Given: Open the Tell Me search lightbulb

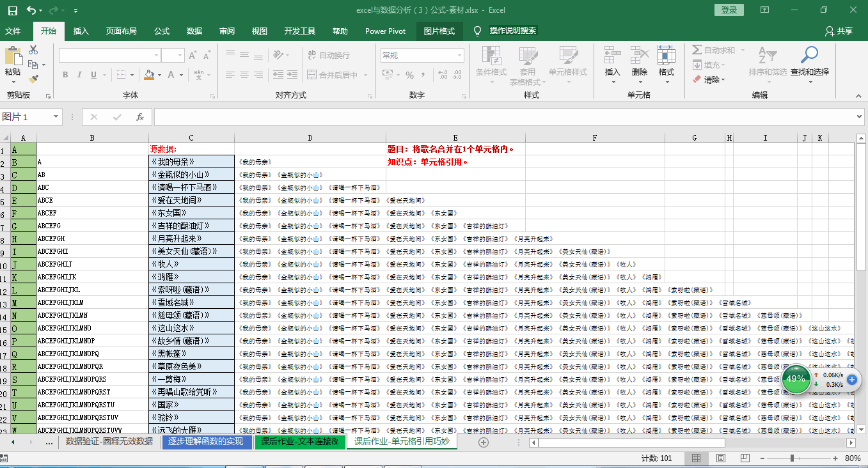Looking at the screenshot, I should [477, 31].
